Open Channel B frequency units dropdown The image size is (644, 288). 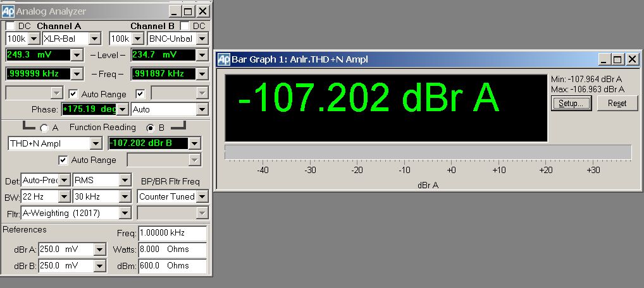pos(202,74)
